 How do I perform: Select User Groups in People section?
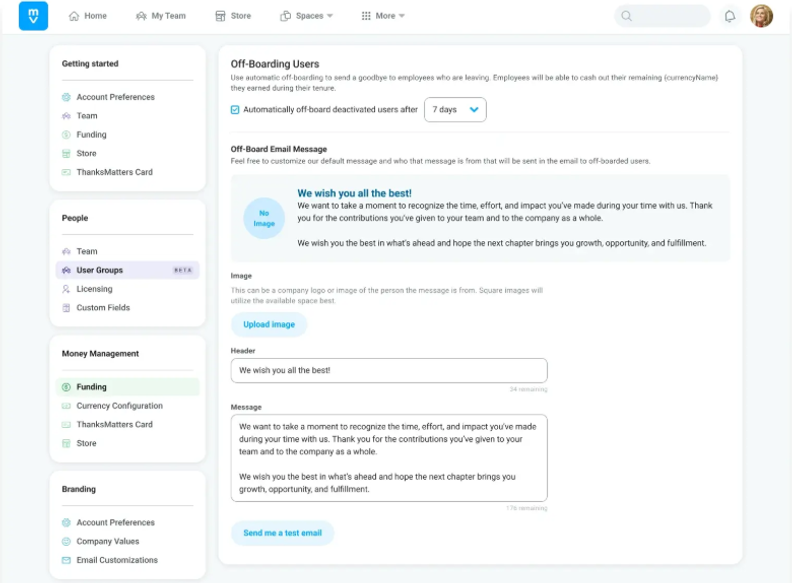127,270
